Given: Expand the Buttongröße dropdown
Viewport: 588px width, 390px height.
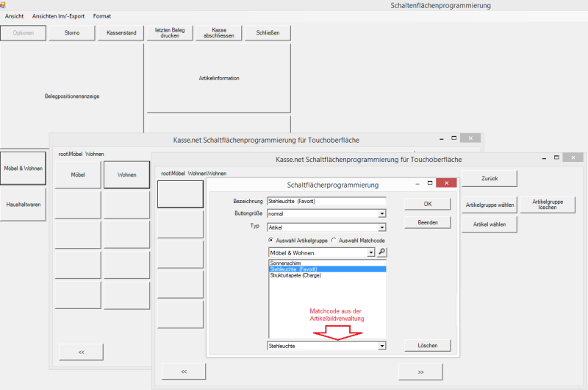Looking at the screenshot, I should click(381, 213).
